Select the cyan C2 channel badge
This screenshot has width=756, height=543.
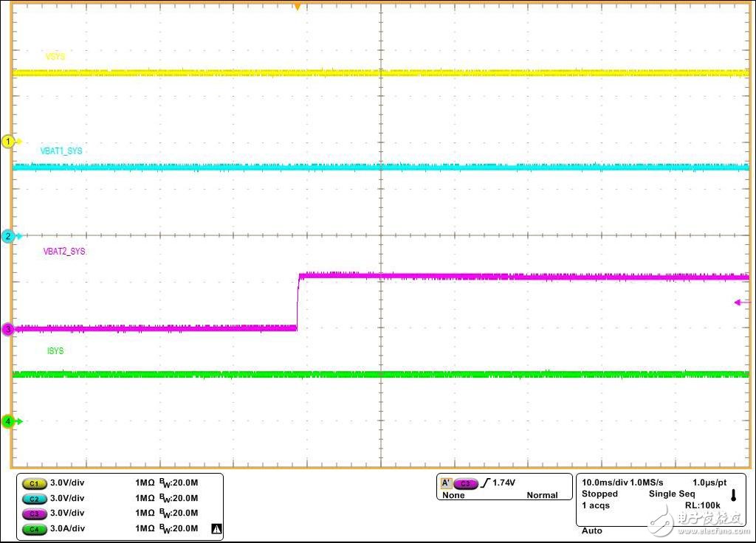(x=33, y=498)
